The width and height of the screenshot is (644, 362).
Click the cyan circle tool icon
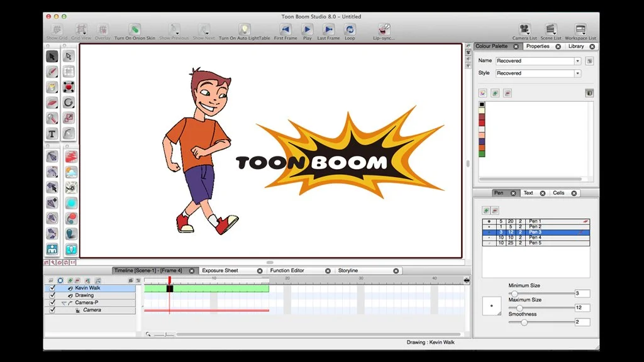coord(71,203)
